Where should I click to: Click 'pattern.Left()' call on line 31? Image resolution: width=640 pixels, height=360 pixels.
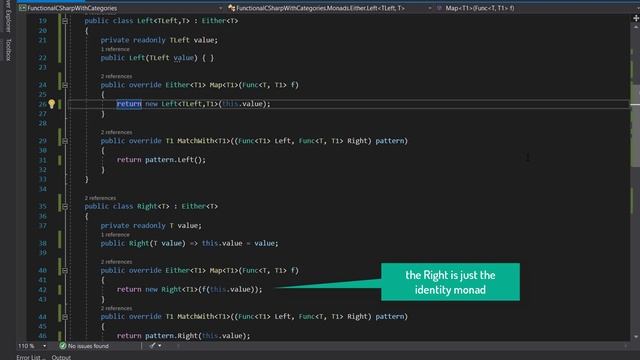[175, 160]
